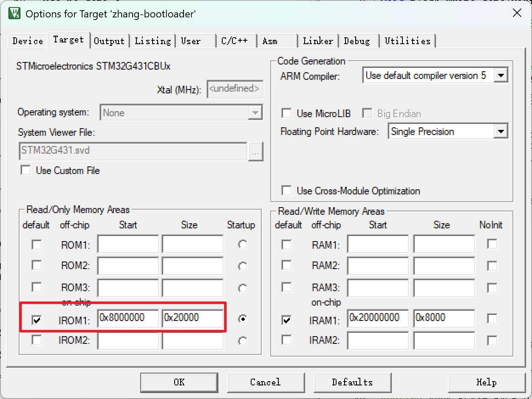The image size is (532, 399).
Task: Select ROM2 Startup radio button
Action: 243,266
